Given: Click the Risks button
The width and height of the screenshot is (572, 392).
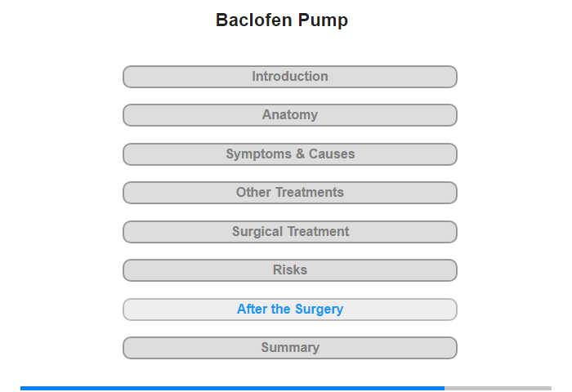Looking at the screenshot, I should pos(289,270).
